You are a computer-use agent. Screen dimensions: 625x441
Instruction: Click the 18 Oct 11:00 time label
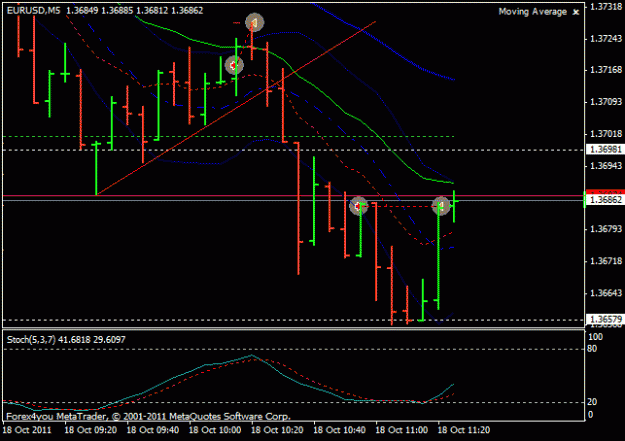tap(402, 430)
